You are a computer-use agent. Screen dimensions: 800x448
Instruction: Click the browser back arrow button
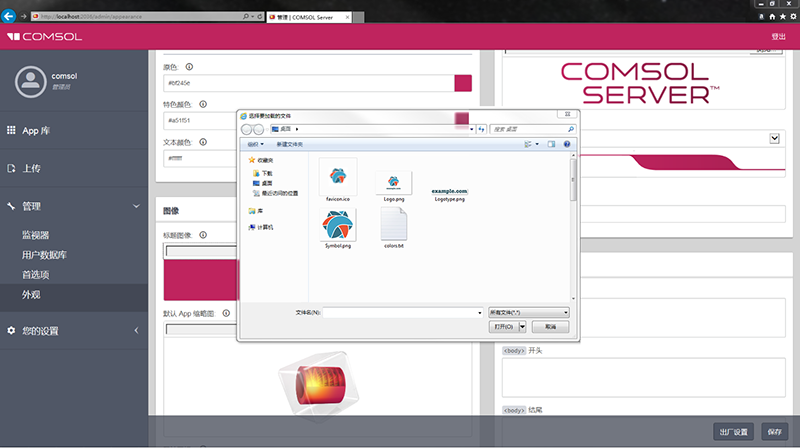click(8, 16)
